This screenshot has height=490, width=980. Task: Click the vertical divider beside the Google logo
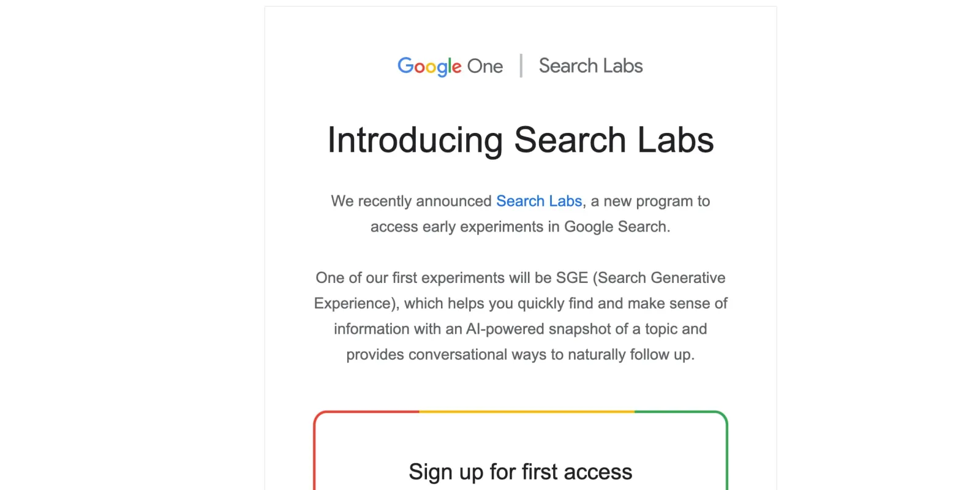pos(521,65)
